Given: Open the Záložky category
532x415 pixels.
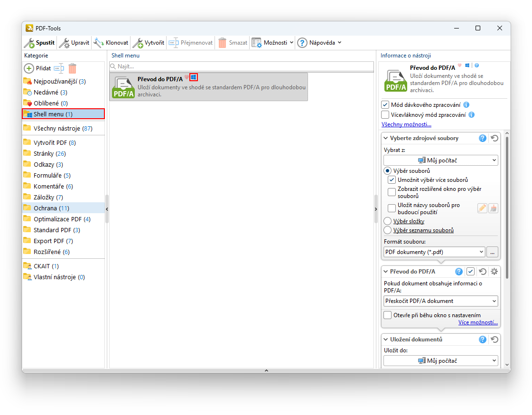Looking at the screenshot, I should (64, 197).
